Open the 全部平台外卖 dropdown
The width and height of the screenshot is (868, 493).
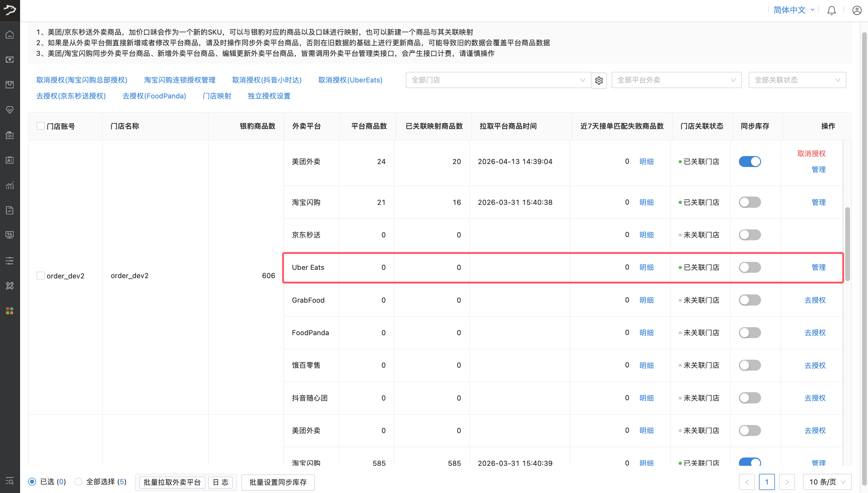(677, 80)
